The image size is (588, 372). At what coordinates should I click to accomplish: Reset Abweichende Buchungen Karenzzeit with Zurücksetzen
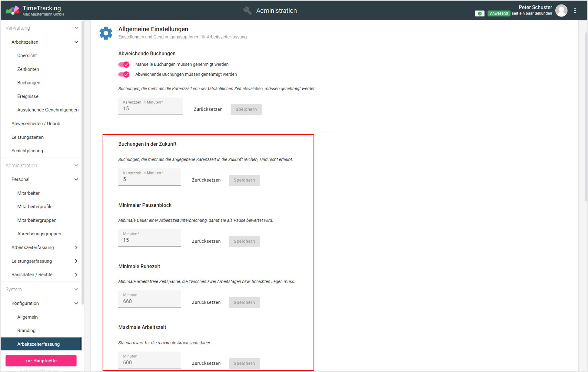(x=208, y=110)
